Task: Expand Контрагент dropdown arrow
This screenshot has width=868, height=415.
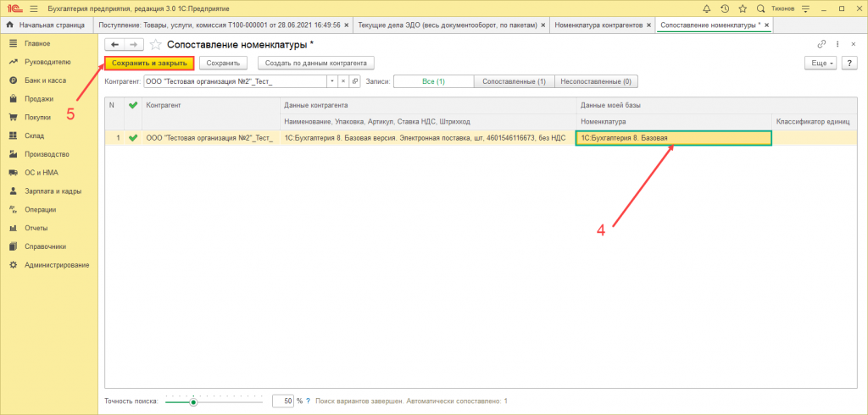Action: click(332, 81)
